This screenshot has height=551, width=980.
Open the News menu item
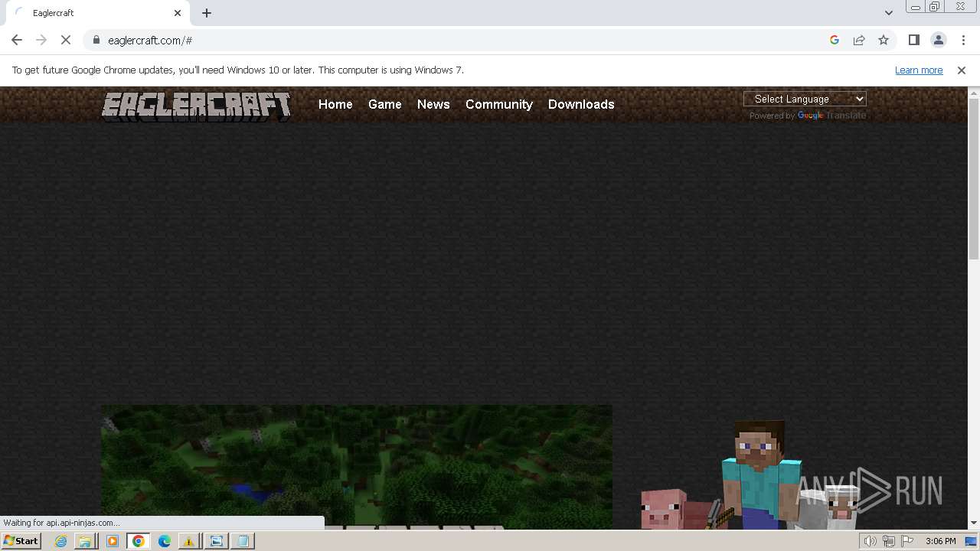tap(433, 104)
